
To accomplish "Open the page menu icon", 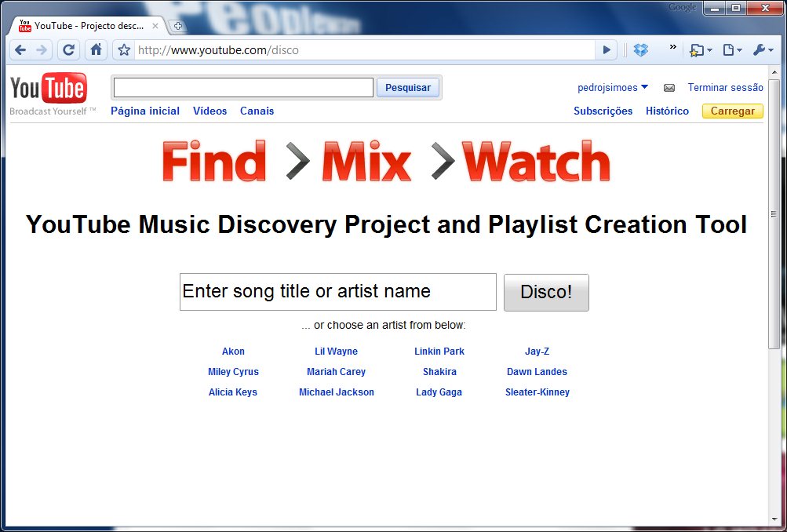I will tap(732, 50).
